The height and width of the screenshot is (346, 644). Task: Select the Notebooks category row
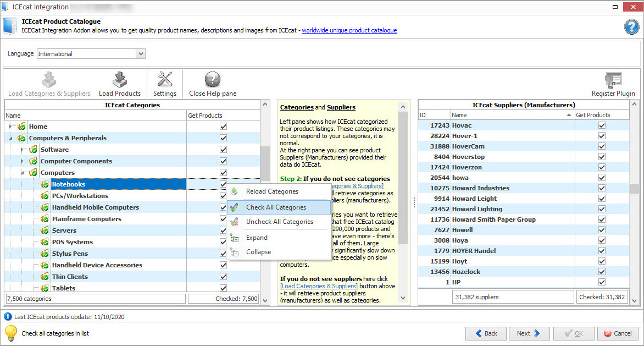coord(132,184)
